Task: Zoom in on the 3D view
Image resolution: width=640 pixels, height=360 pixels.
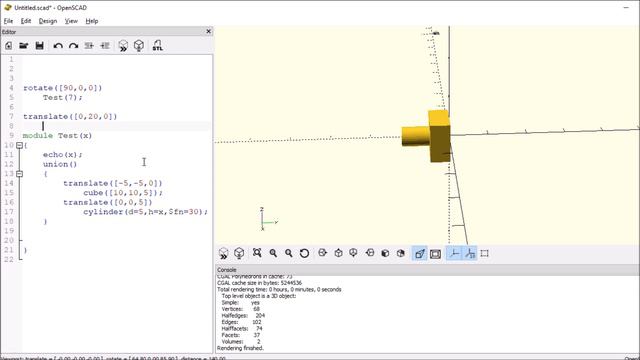Action: (273, 253)
